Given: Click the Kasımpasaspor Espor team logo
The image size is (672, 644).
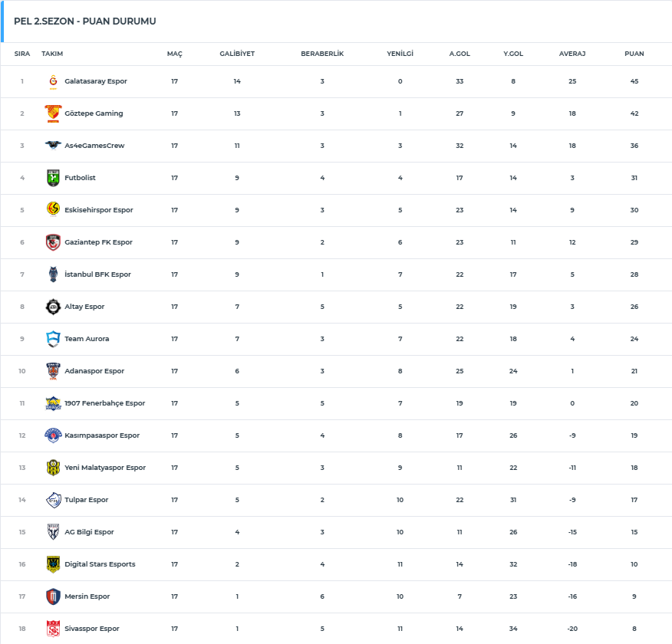Looking at the screenshot, I should click(x=53, y=435).
